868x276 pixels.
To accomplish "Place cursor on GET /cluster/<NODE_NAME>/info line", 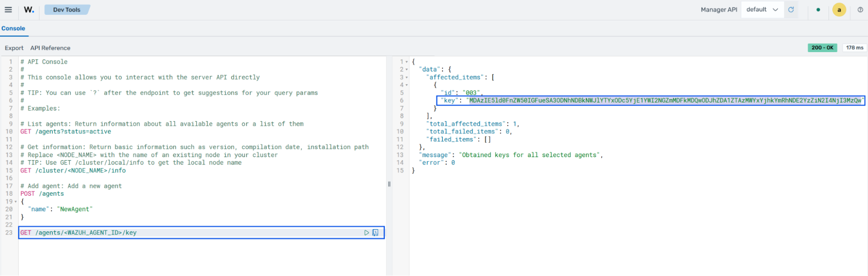I will click(73, 171).
